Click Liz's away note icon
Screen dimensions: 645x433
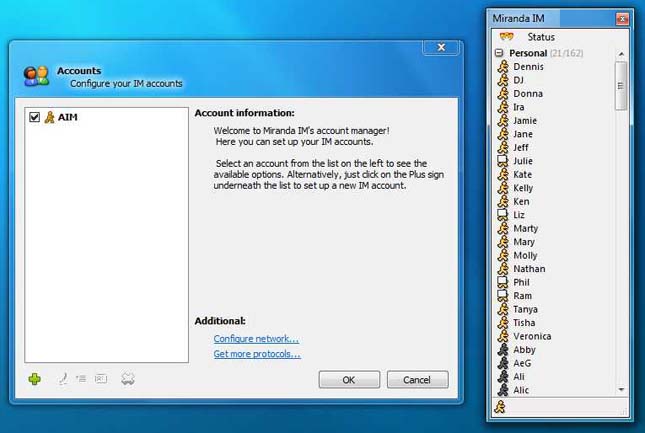(503, 215)
